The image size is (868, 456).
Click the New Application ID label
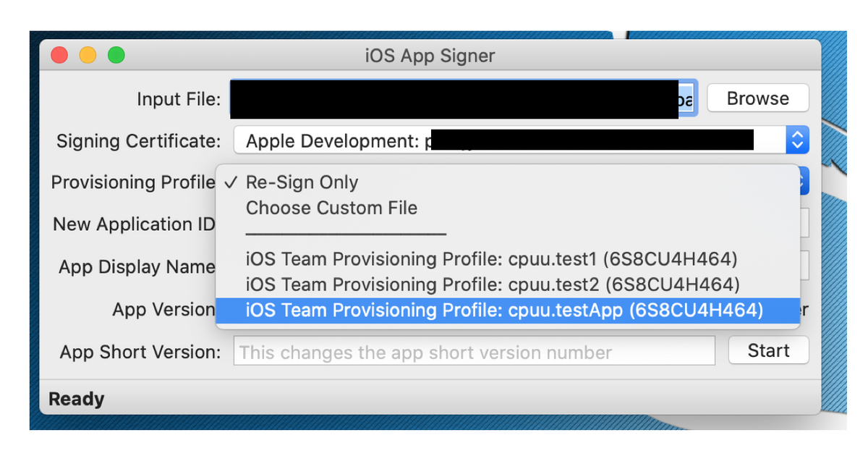pos(135,224)
